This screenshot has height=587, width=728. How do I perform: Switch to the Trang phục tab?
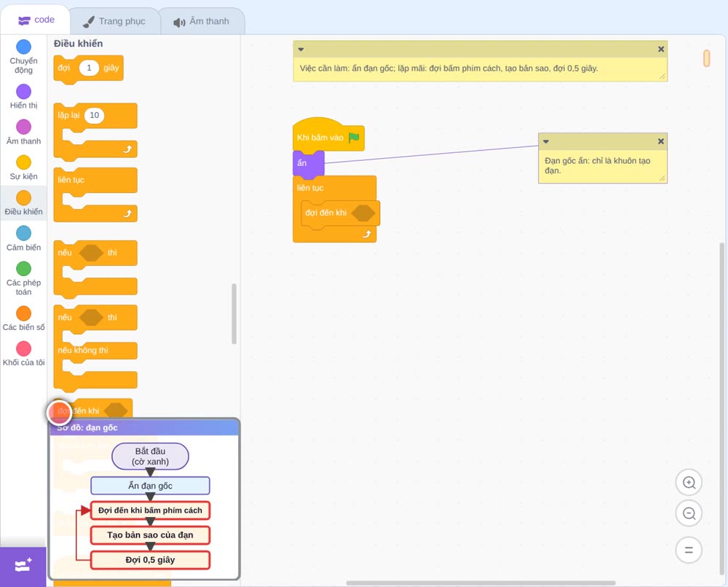point(115,21)
